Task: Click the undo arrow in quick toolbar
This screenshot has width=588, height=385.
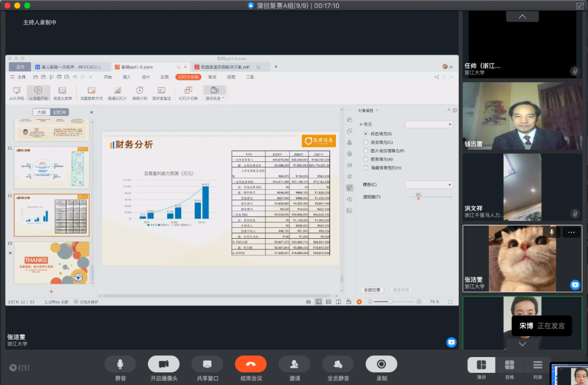Action: [x=75, y=77]
